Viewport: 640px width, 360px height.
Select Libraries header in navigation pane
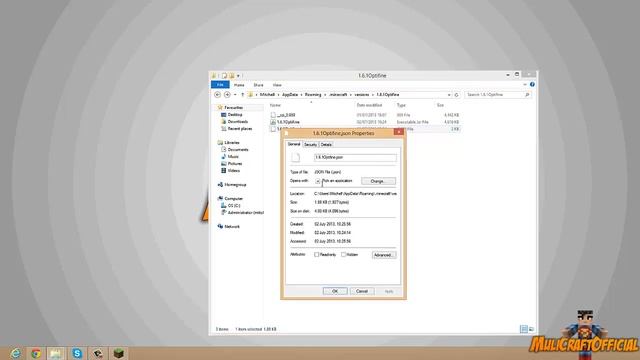tap(232, 143)
